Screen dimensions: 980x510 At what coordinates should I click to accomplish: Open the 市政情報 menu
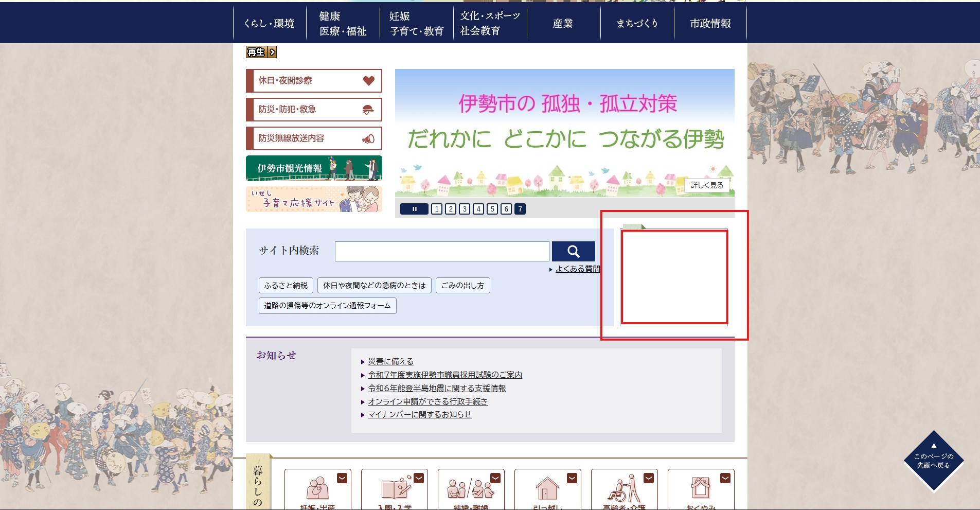point(710,23)
